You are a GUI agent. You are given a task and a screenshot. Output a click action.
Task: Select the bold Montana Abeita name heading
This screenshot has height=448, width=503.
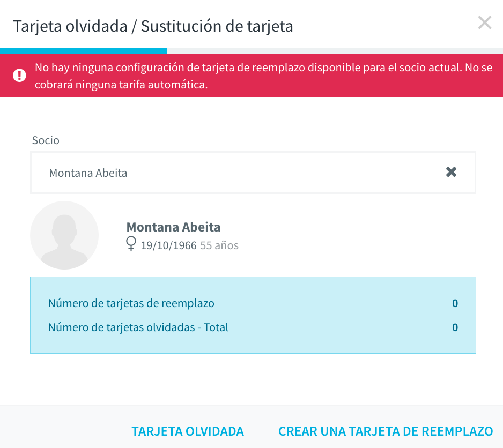click(x=174, y=227)
